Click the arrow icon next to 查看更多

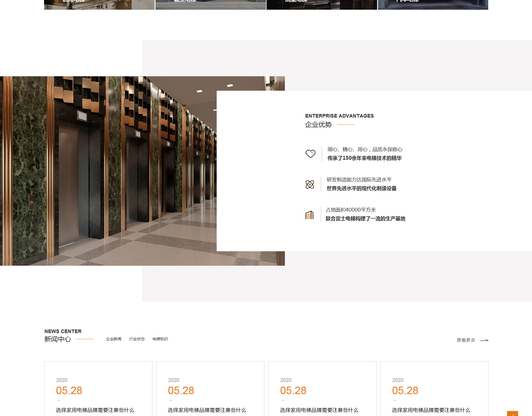pos(484,340)
